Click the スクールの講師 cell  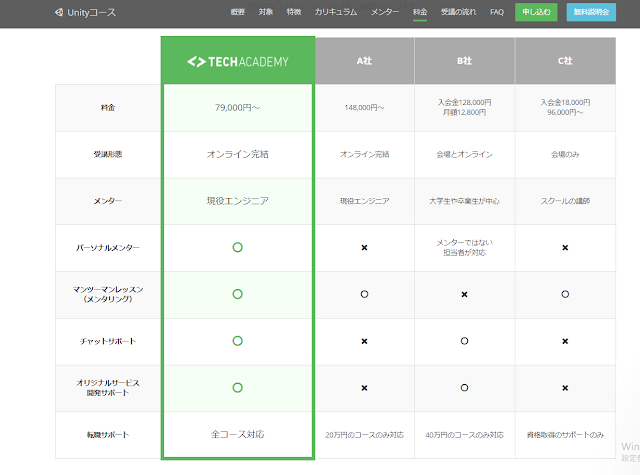[565, 201]
